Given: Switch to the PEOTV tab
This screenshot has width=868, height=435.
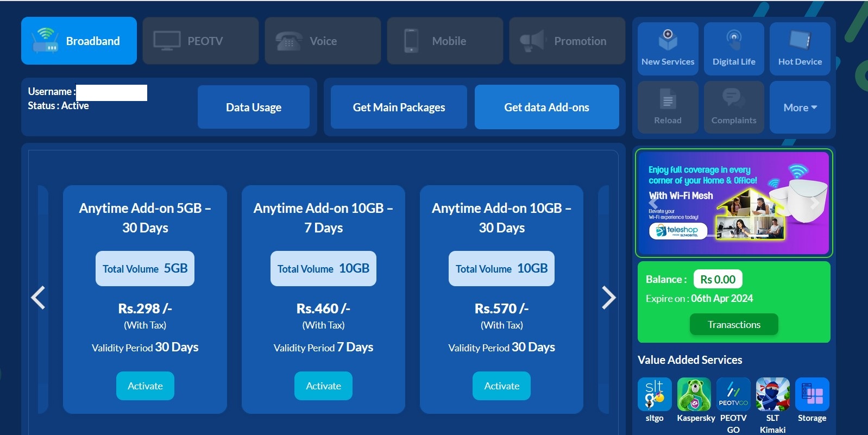Looking at the screenshot, I should pos(200,41).
